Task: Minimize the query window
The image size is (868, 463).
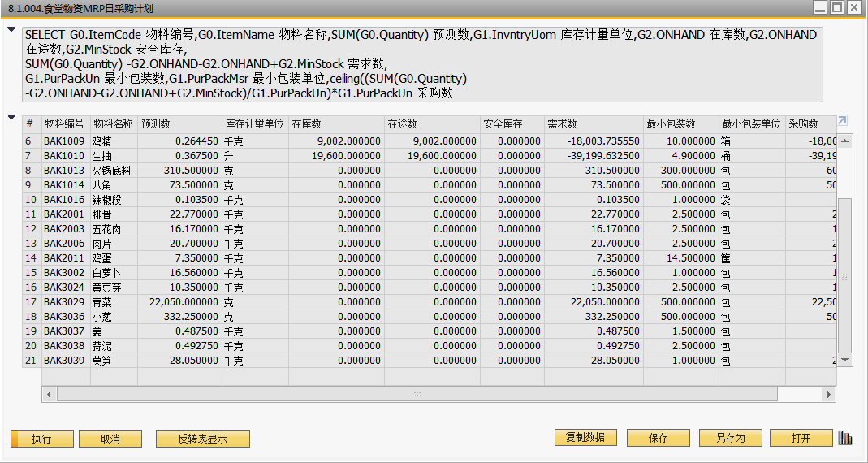Action: coord(818,7)
